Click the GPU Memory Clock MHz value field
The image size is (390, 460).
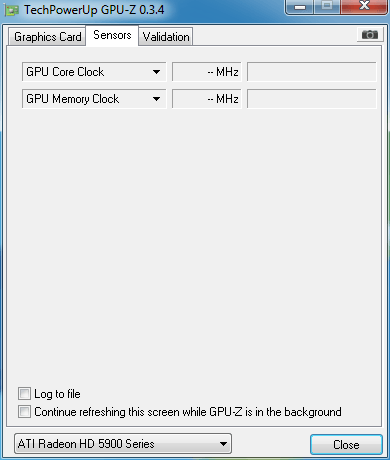click(207, 99)
